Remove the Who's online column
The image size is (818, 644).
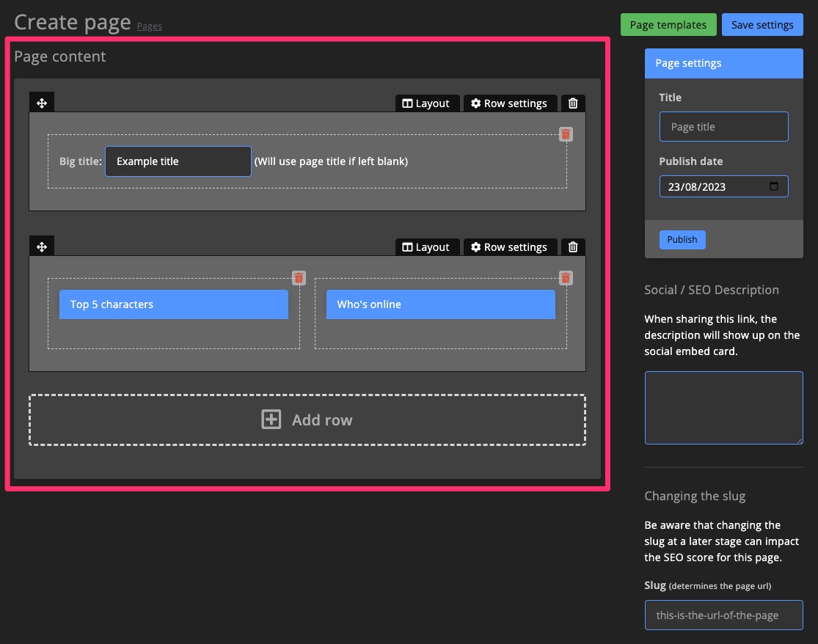[x=566, y=278]
